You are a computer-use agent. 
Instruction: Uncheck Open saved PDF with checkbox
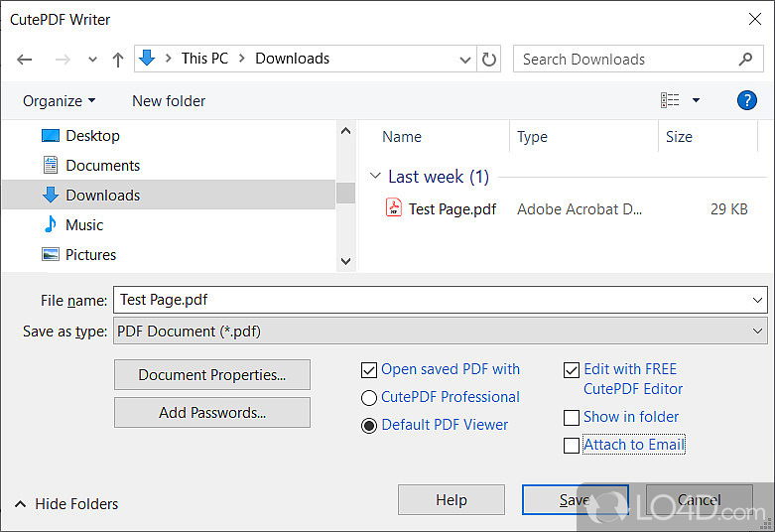[369, 370]
